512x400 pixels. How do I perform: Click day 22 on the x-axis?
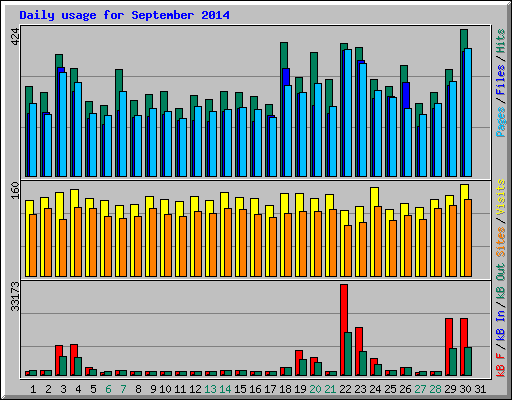[345, 389]
